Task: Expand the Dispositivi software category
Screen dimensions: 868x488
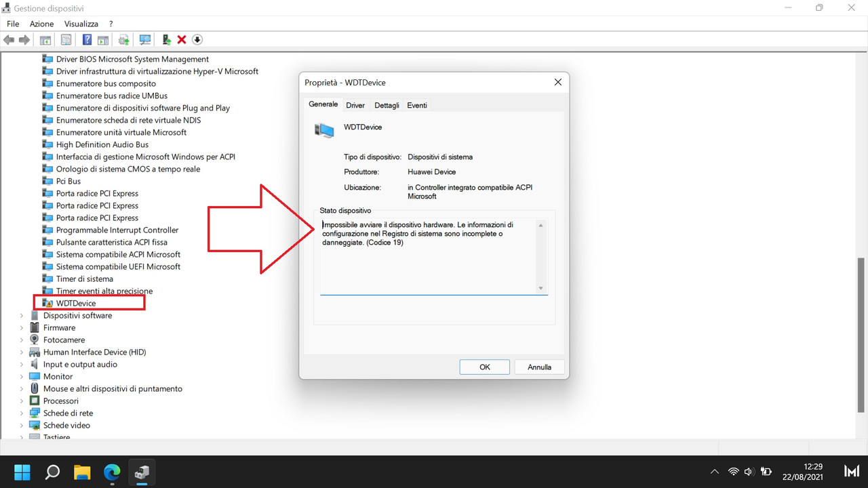Action: click(21, 315)
